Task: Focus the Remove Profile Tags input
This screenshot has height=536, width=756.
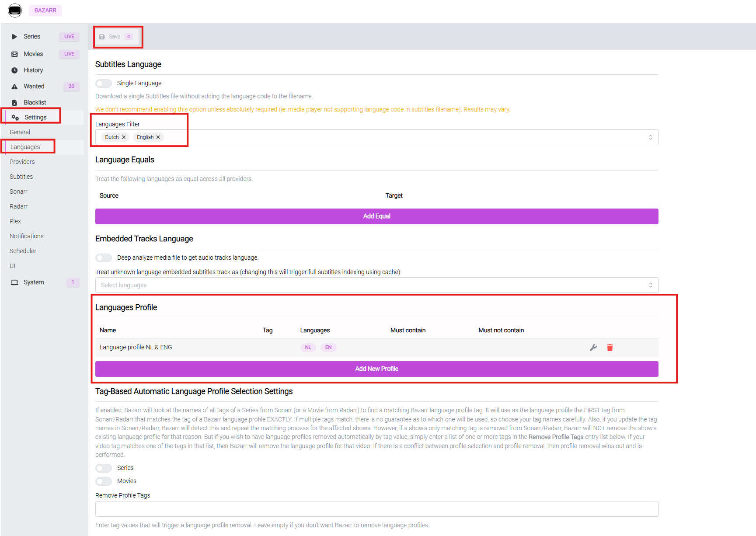Action: (376, 509)
